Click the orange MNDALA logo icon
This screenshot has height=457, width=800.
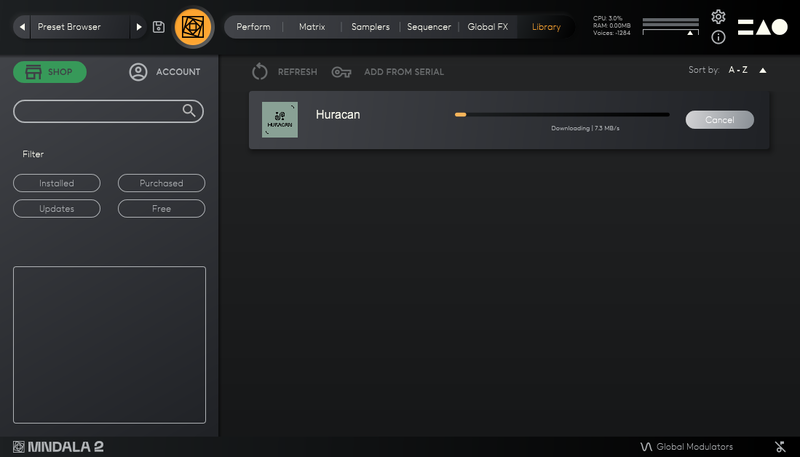(x=192, y=27)
